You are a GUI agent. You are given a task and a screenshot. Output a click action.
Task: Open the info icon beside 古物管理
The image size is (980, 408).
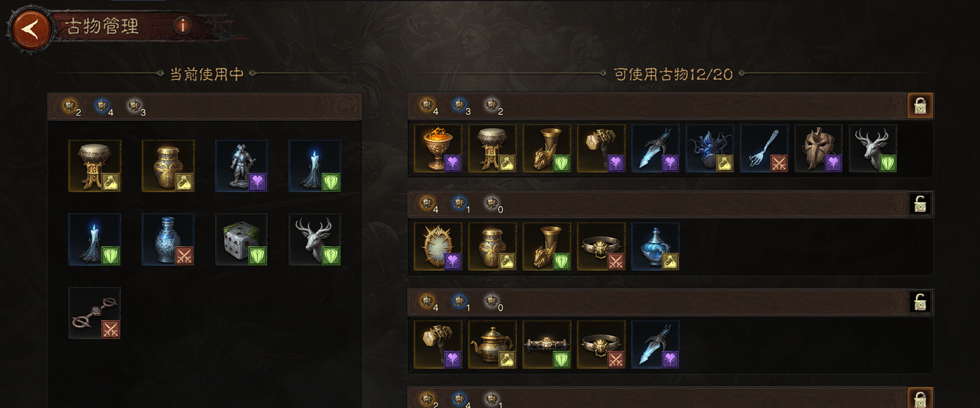(x=183, y=26)
